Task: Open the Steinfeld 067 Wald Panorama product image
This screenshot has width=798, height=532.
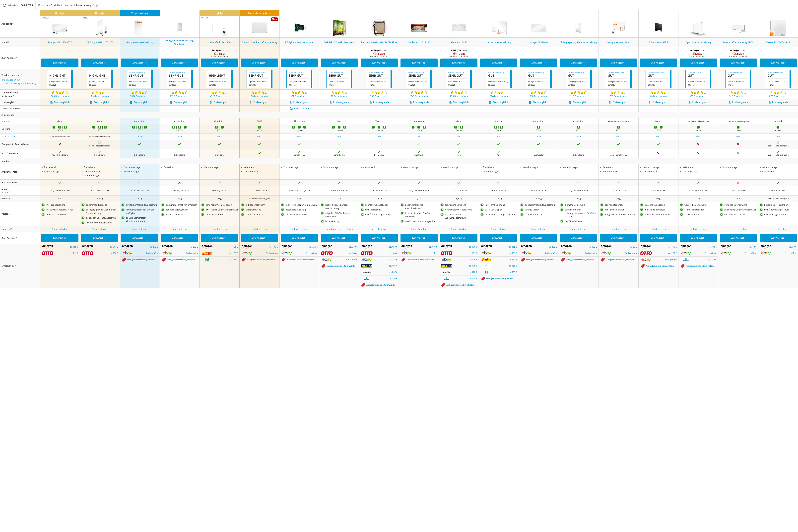Action: click(x=339, y=28)
